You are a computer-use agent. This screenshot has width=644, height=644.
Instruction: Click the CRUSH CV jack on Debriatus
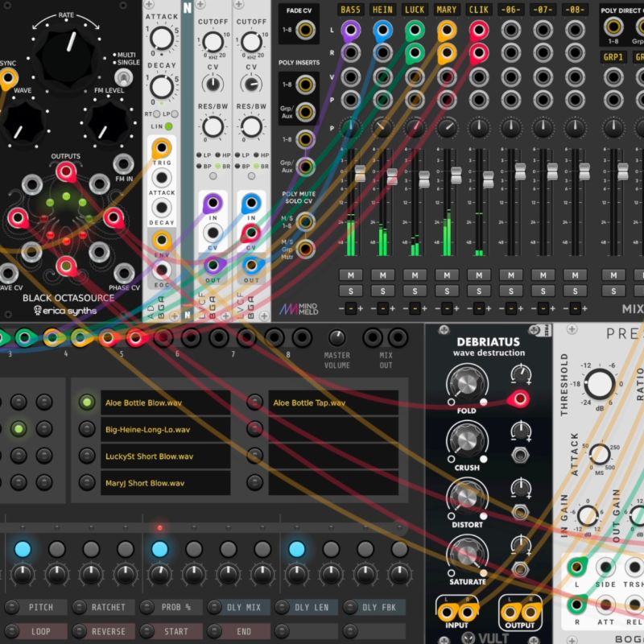pyautogui.click(x=520, y=455)
